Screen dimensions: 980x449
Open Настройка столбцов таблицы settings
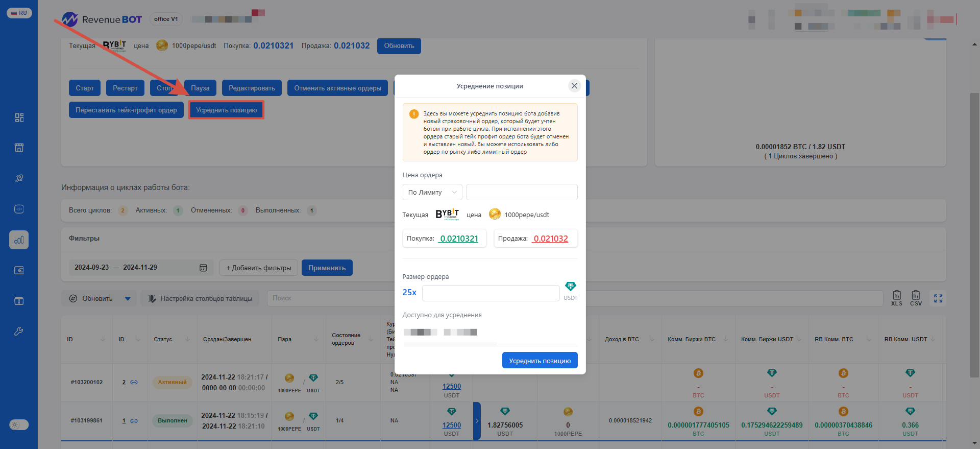pos(200,298)
